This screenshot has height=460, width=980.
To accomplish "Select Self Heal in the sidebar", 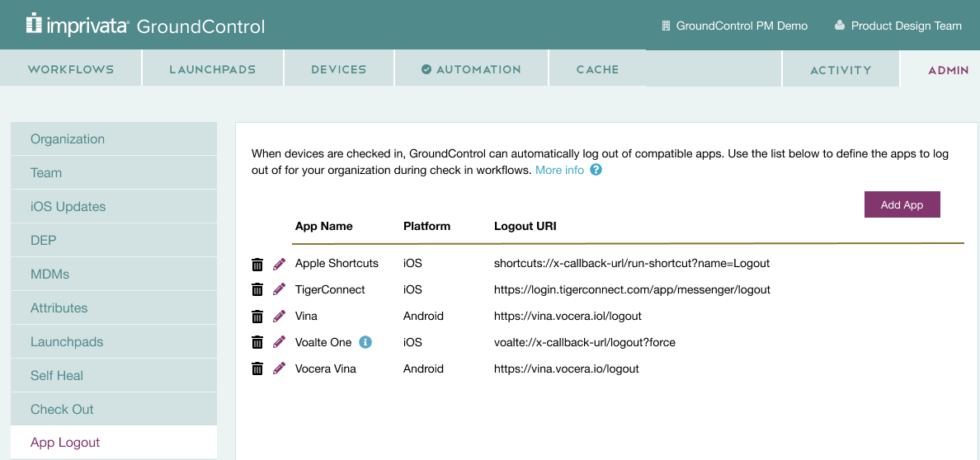I will pyautogui.click(x=114, y=376).
